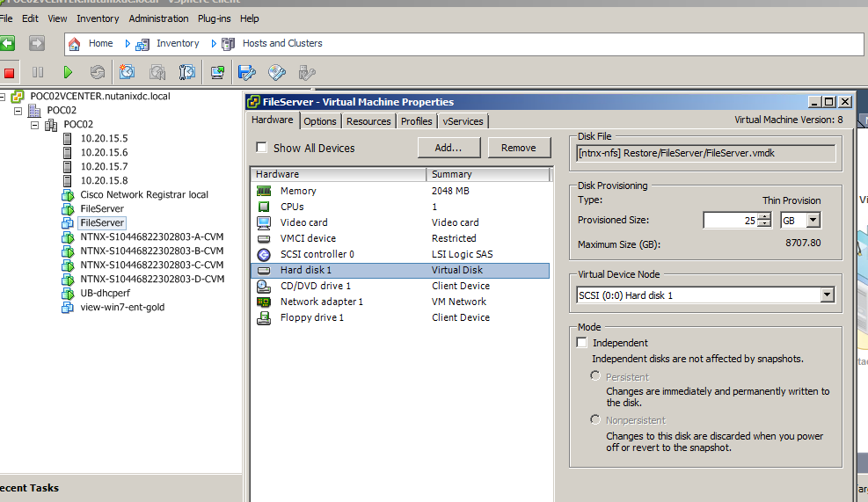Check the Independent mode checkbox
868x502 pixels.
tap(581, 343)
